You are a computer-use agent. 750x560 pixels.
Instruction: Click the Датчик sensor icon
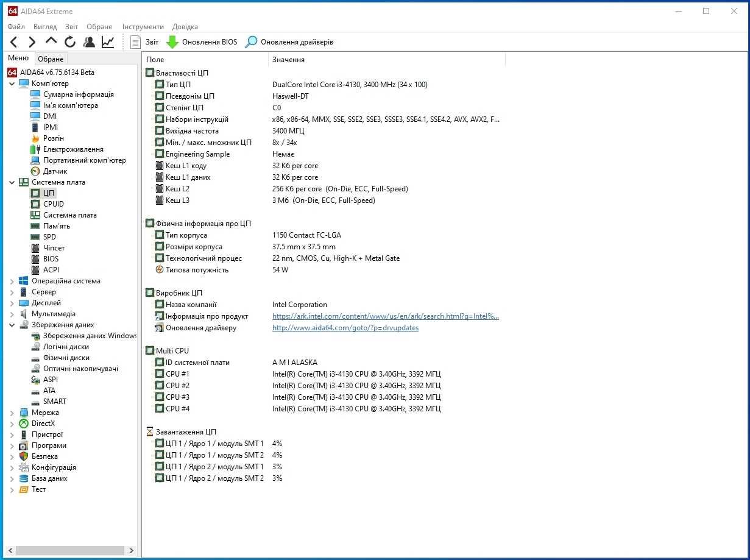pyautogui.click(x=35, y=171)
